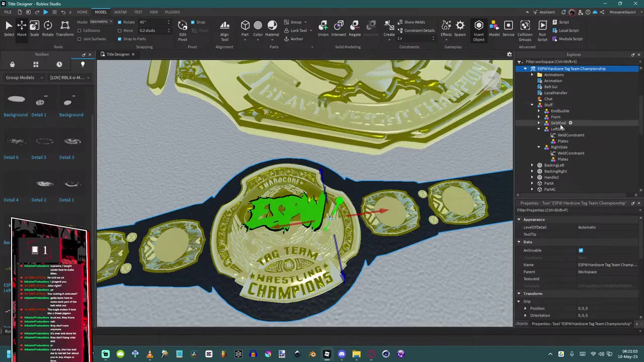644x362 pixels.
Task: Open the toolbox Inventory bag tab
Action: coord(12,64)
